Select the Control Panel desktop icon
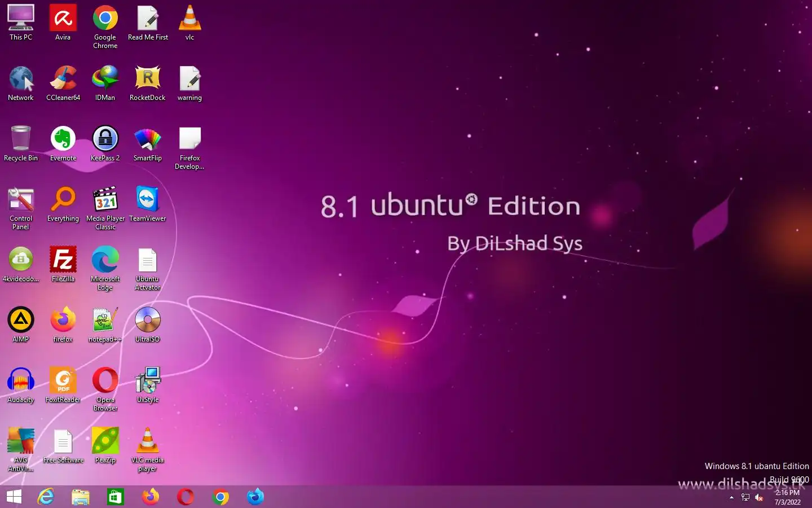 21,208
